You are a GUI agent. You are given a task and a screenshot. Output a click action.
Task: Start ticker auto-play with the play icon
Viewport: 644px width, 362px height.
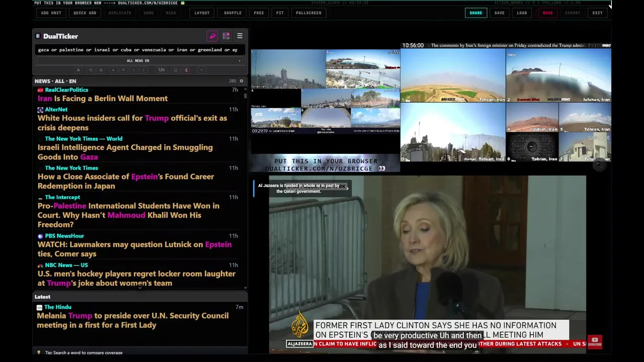tap(113, 70)
